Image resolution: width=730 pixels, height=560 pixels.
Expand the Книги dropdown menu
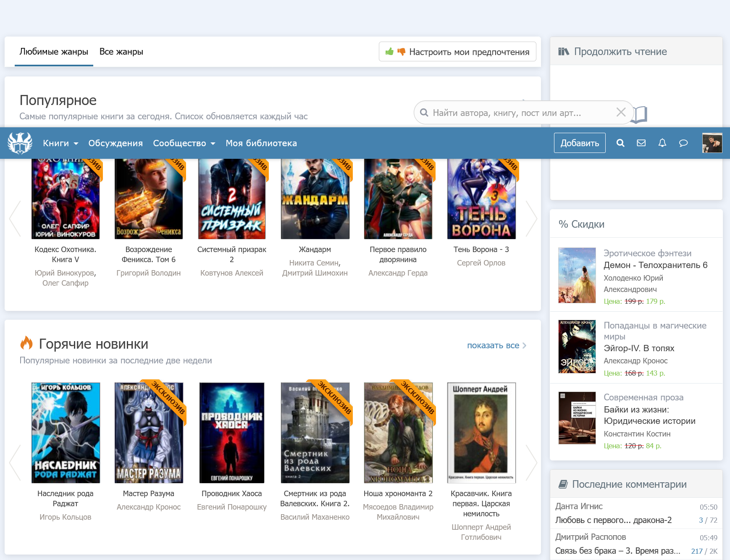click(60, 143)
